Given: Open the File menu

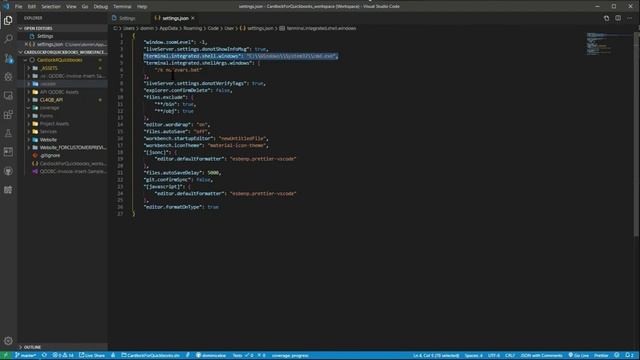Looking at the screenshot, I should pyautogui.click(x=19, y=7).
